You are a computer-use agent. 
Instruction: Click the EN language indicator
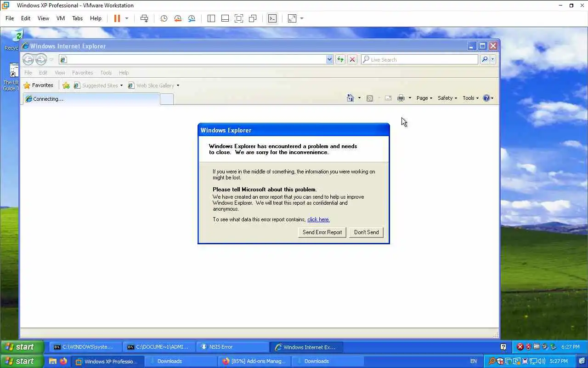click(474, 361)
